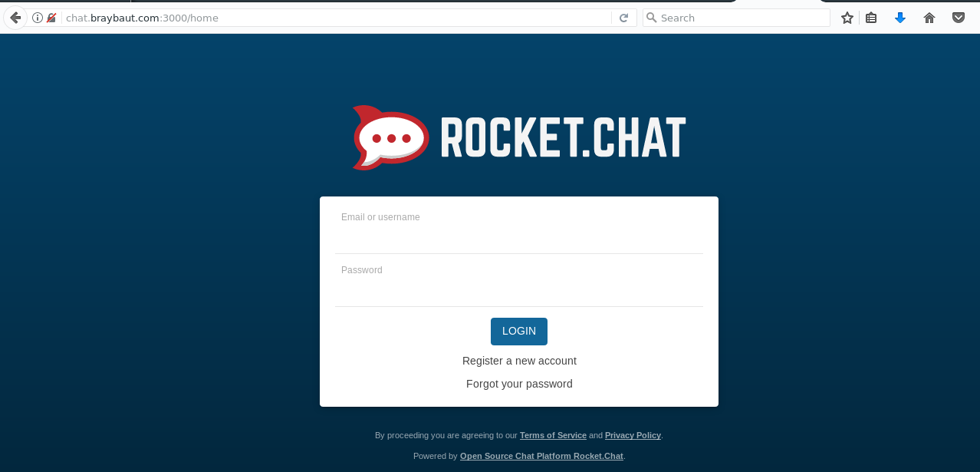Focus the Email or username field
The height and width of the screenshot is (472, 980).
pos(519,230)
